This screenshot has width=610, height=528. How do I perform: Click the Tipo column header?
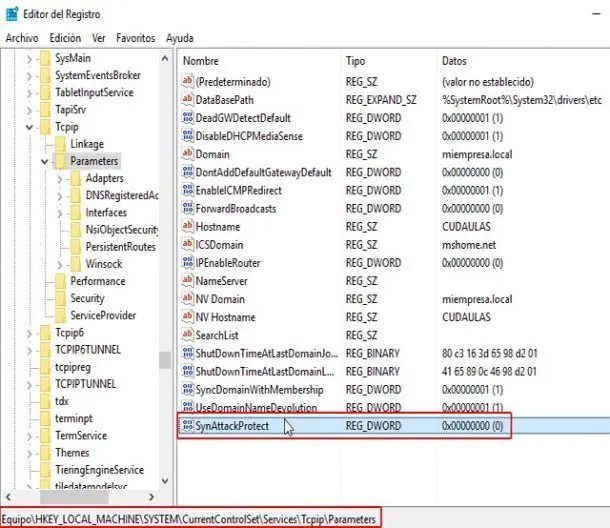coord(356,61)
